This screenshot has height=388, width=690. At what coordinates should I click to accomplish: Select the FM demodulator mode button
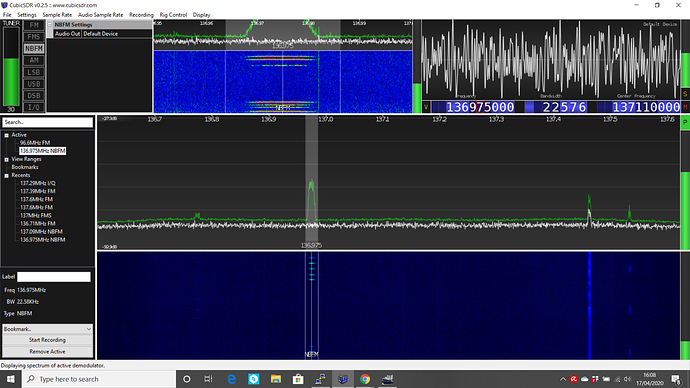coord(34,25)
